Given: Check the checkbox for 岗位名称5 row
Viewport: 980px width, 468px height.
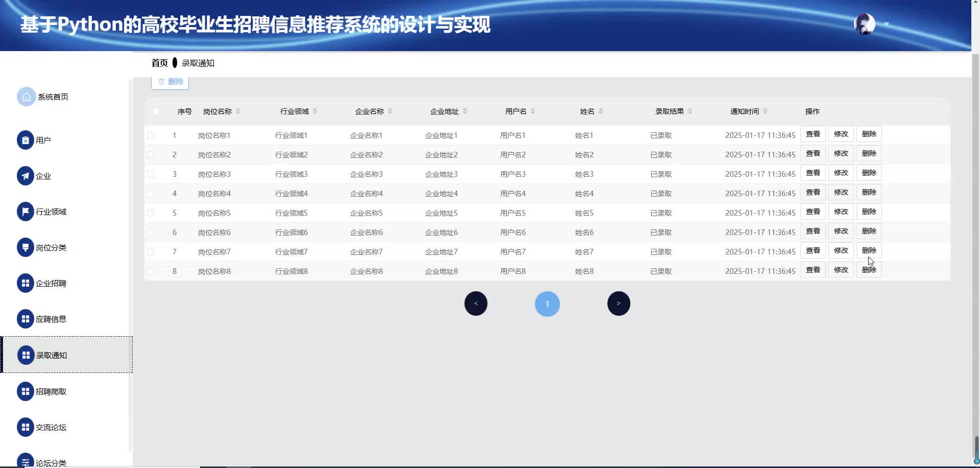Looking at the screenshot, I should coord(151,213).
